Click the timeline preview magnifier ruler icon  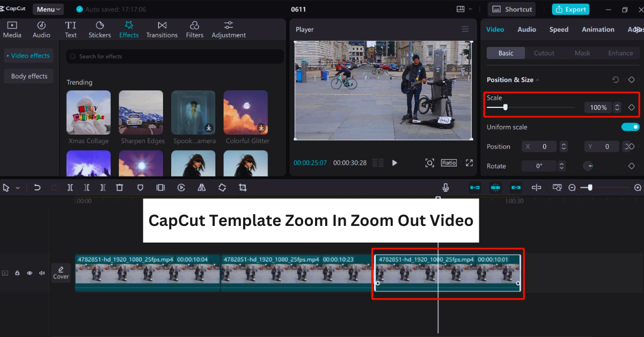pyautogui.click(x=557, y=187)
